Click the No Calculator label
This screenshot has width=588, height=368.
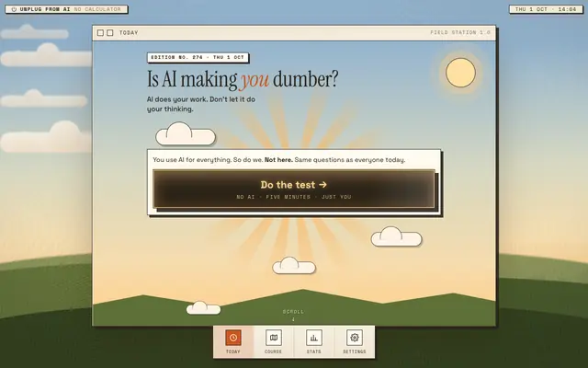coord(97,9)
